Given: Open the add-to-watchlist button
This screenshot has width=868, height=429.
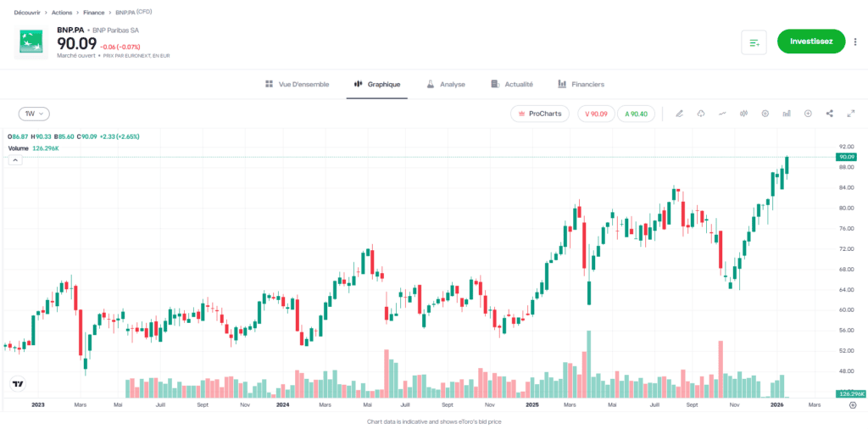Looking at the screenshot, I should point(754,42).
